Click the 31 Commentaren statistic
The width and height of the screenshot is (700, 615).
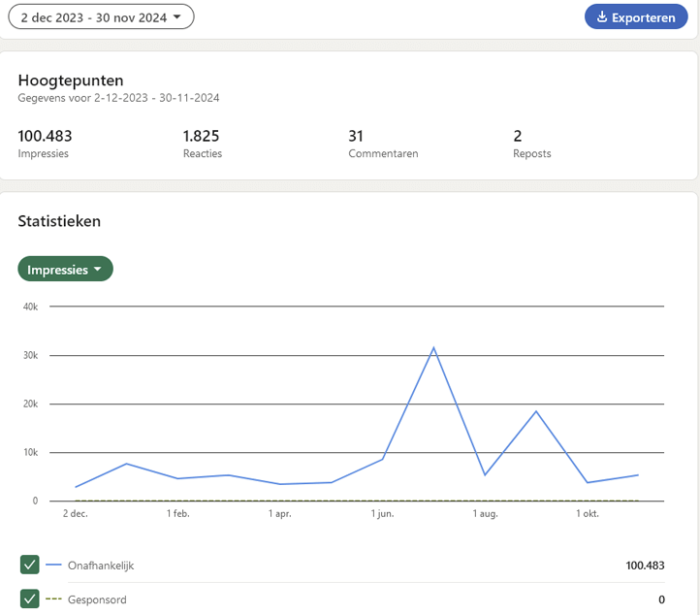(356, 137)
